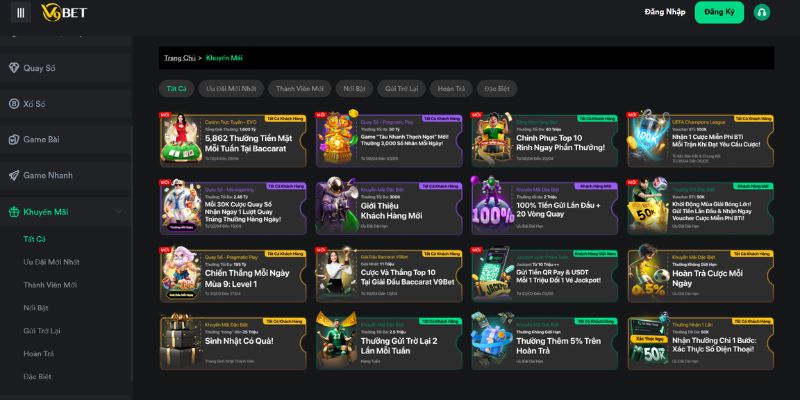
Task: Click the Game Nhanh rocket icon
Action: pyautogui.click(x=14, y=175)
